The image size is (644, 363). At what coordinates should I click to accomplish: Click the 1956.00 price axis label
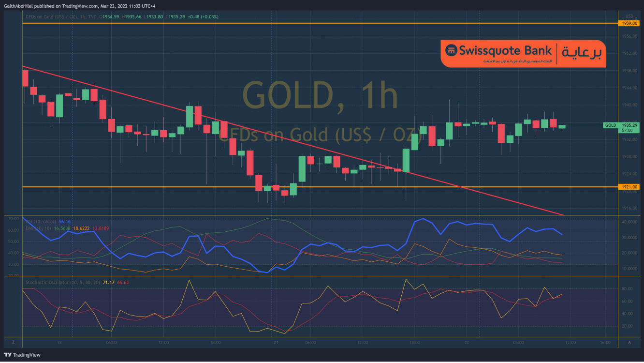tap(629, 36)
